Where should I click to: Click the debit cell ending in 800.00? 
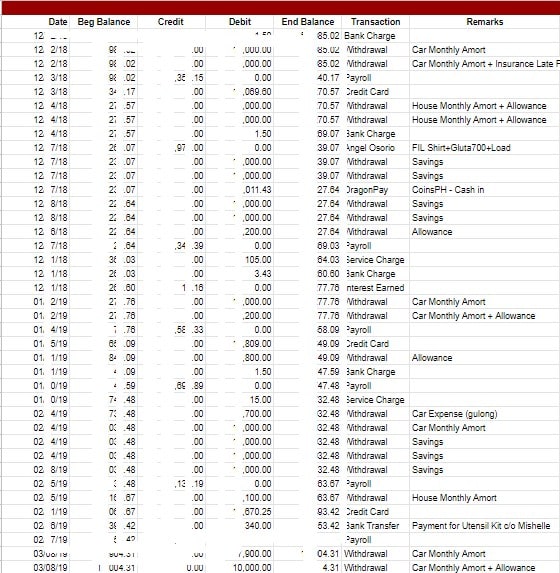[x=239, y=358]
